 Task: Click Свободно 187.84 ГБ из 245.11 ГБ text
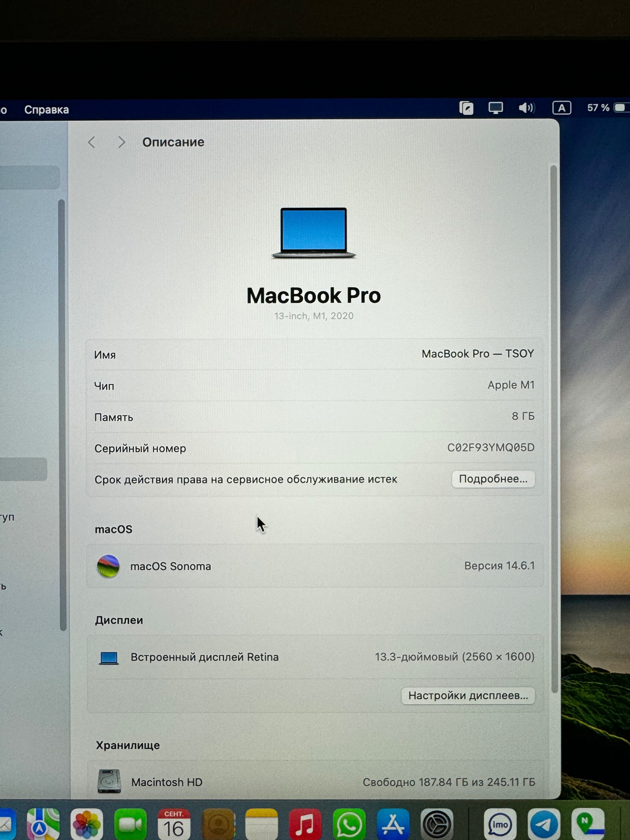click(449, 782)
